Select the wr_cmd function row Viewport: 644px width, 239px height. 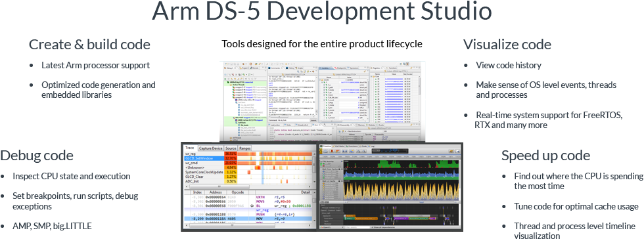204,163
